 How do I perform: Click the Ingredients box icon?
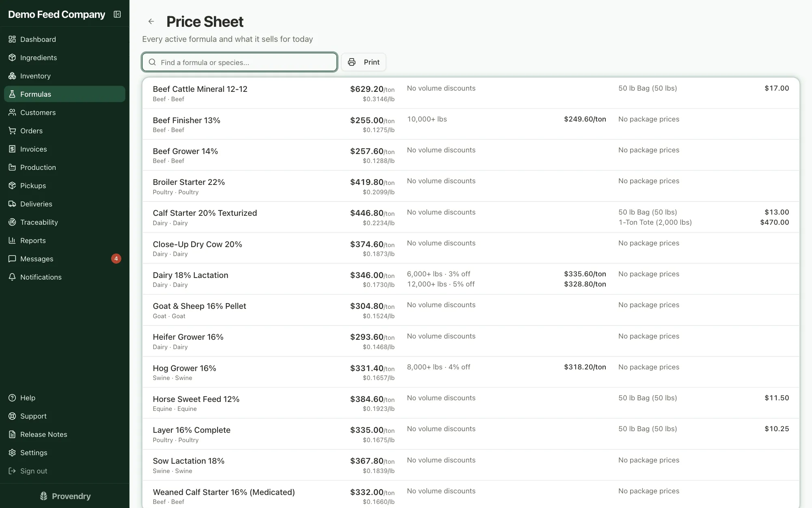pyautogui.click(x=12, y=57)
